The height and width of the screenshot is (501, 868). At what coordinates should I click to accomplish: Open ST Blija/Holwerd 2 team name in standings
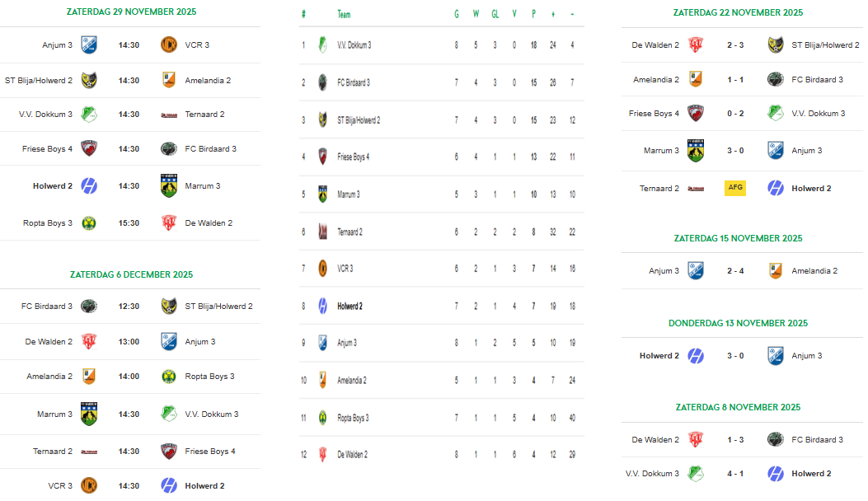[359, 120]
